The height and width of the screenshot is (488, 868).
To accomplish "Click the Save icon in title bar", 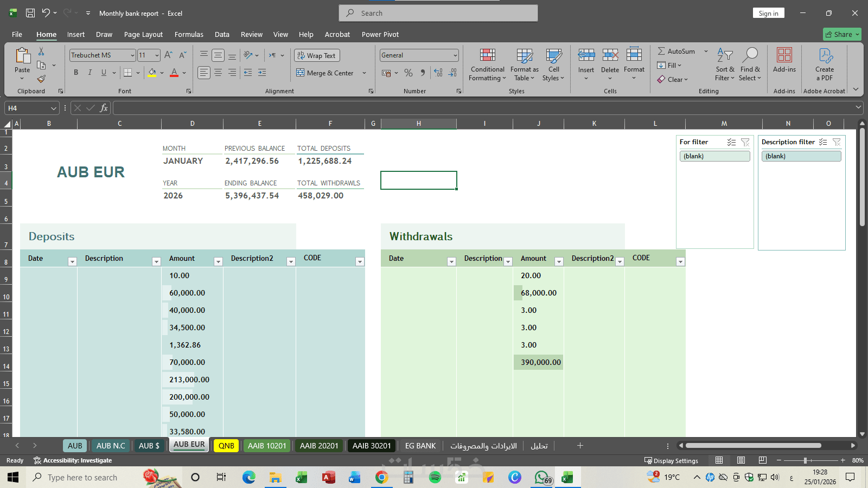I will [30, 13].
